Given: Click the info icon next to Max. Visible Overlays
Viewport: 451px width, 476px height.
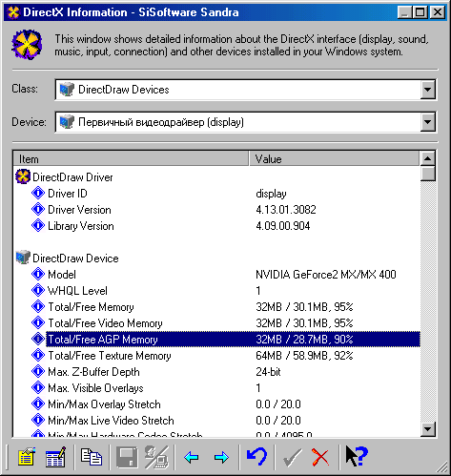Looking at the screenshot, I should (38, 387).
